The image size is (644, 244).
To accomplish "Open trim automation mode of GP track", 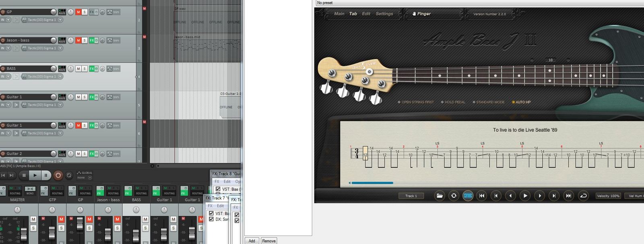I will point(116,12).
